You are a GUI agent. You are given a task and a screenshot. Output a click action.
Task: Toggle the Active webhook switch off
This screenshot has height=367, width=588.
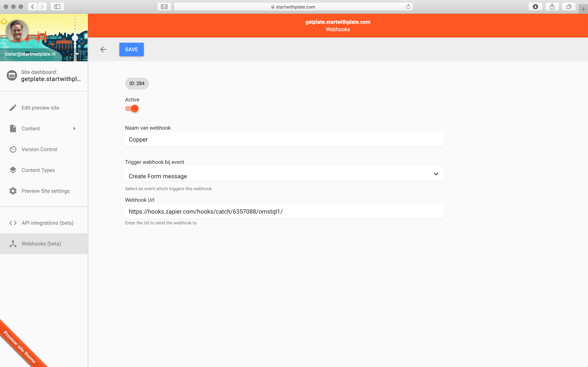pos(132,108)
